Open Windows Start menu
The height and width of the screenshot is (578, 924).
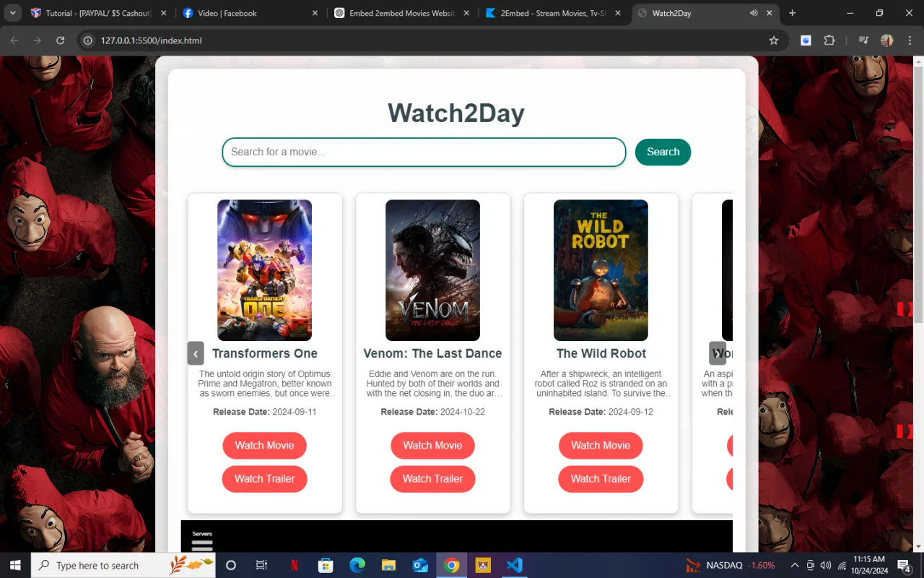click(15, 565)
